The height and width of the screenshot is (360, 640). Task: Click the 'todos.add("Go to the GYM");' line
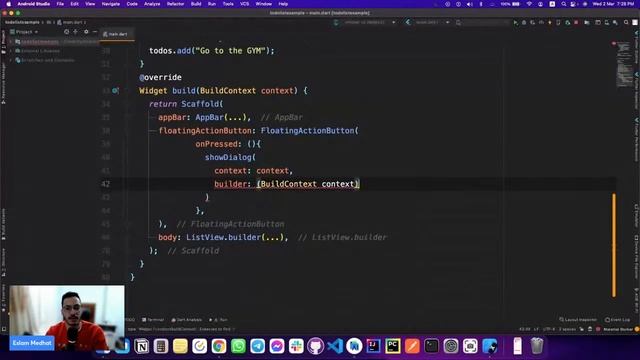[212, 51]
